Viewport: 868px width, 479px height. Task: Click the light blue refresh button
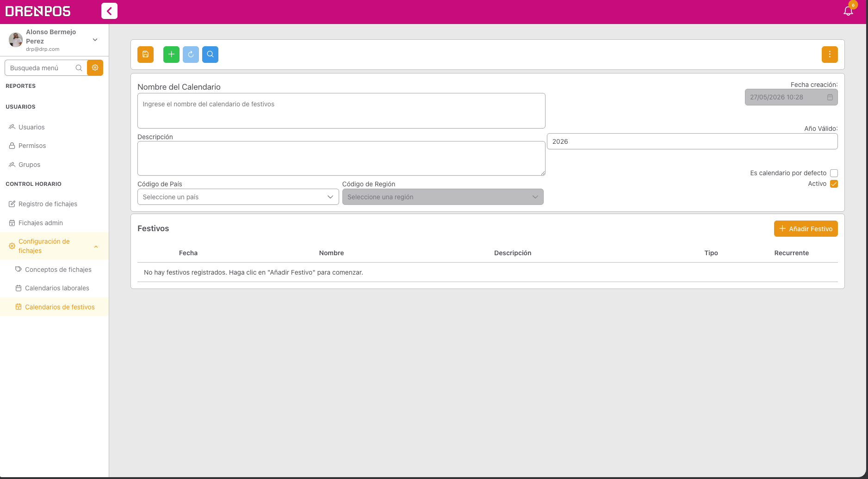(x=191, y=55)
